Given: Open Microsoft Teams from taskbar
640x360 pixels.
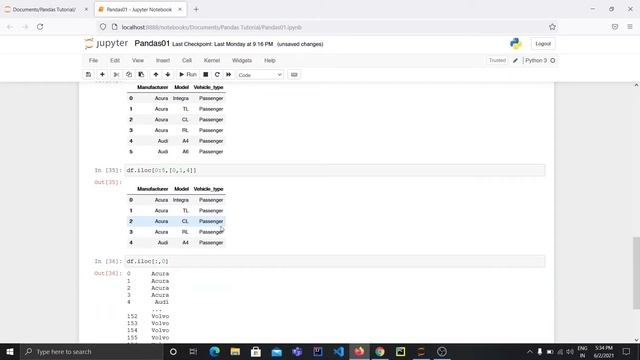Looking at the screenshot, I should [297, 351].
